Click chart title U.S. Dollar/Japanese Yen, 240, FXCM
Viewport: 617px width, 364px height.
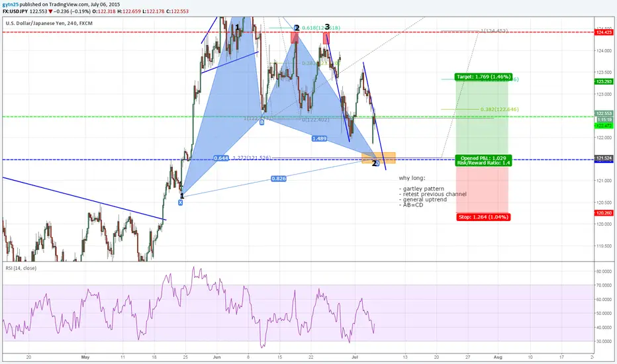click(49, 23)
